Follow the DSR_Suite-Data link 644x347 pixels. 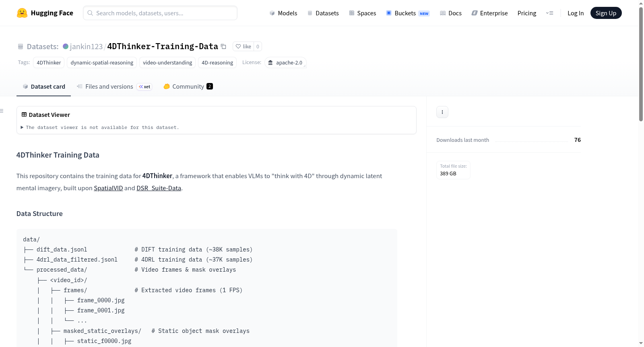tap(159, 188)
